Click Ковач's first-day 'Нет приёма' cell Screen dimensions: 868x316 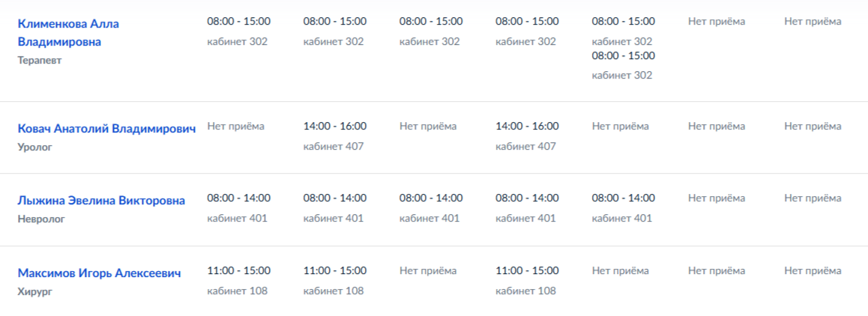pos(236,126)
